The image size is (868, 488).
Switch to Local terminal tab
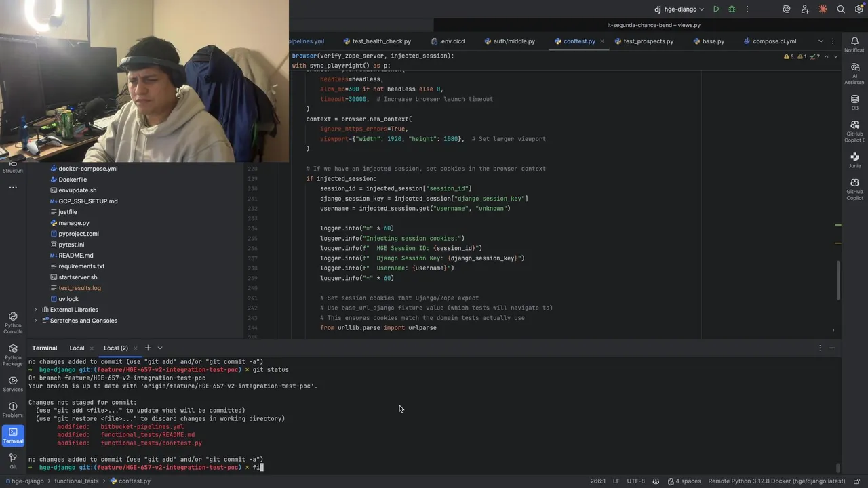pos(77,348)
